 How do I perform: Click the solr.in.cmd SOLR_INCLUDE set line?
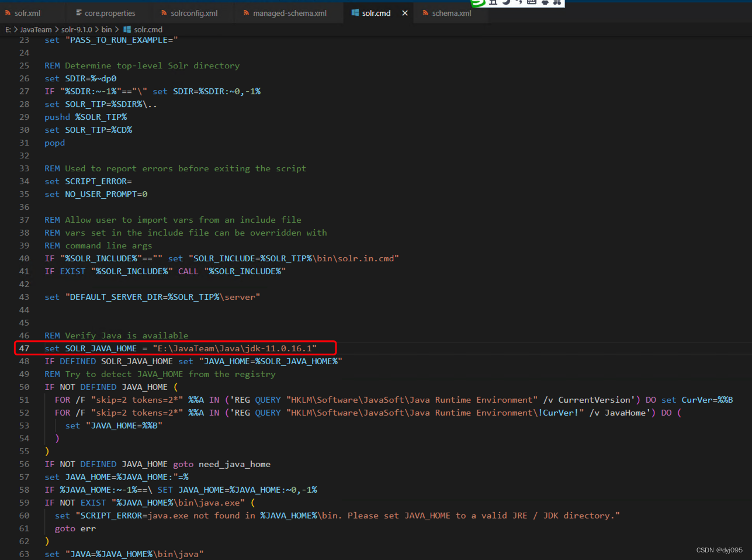[x=222, y=258]
